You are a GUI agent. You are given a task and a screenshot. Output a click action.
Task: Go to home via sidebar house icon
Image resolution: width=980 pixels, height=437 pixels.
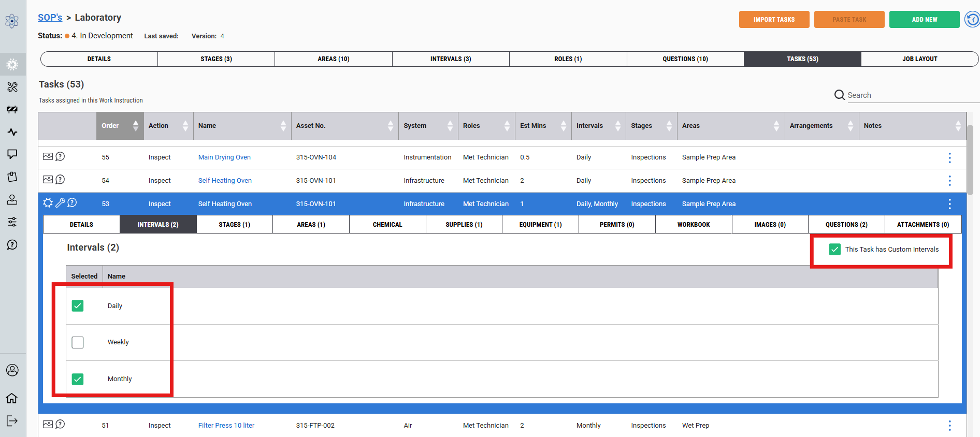[12, 398]
